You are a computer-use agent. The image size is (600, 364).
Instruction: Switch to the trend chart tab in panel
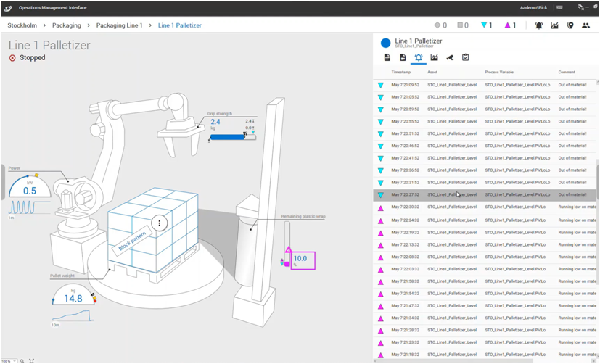pyautogui.click(x=434, y=57)
